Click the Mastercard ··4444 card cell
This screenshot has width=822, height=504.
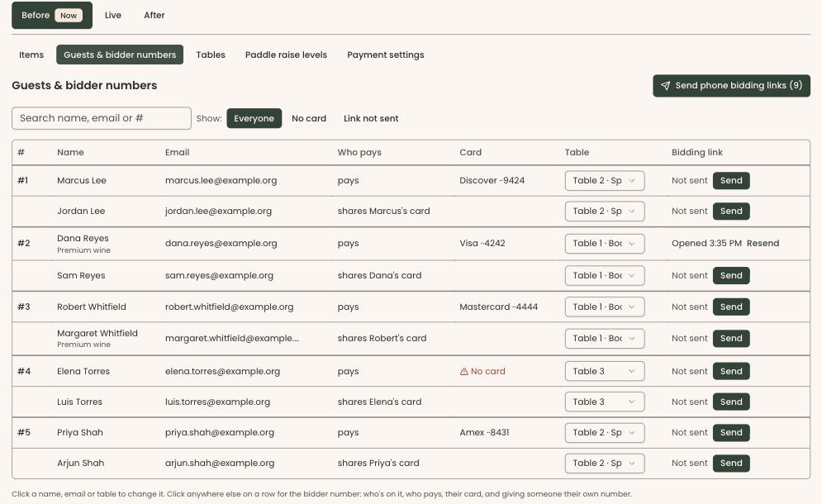pyautogui.click(x=498, y=307)
